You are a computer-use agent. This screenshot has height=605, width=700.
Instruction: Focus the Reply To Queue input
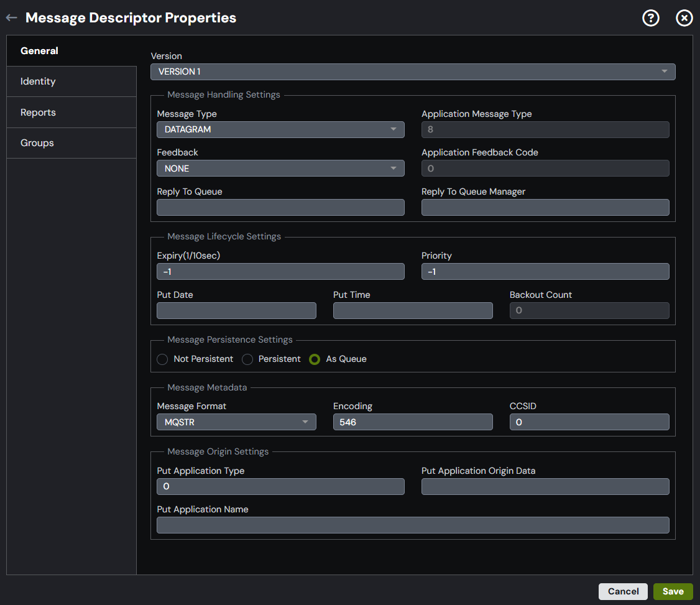(280, 208)
